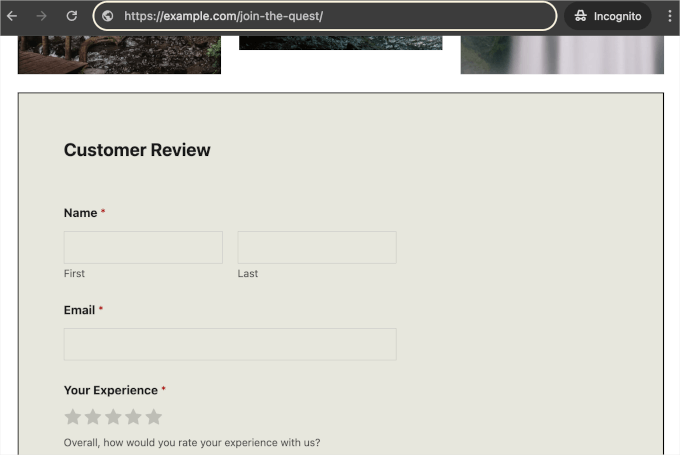Open site info via globe icon

108,16
